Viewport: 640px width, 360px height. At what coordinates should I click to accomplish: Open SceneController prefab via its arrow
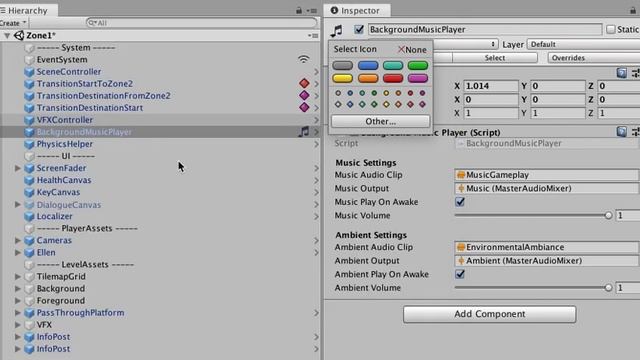316,72
